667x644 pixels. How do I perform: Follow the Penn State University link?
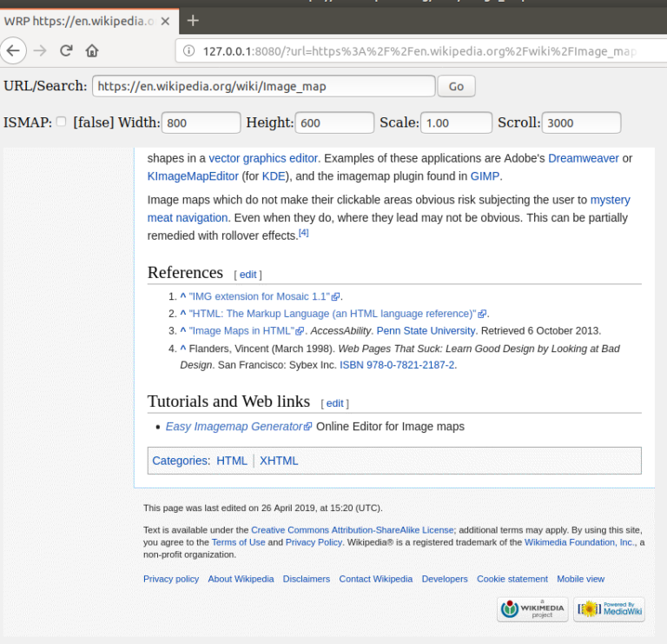coord(426,331)
